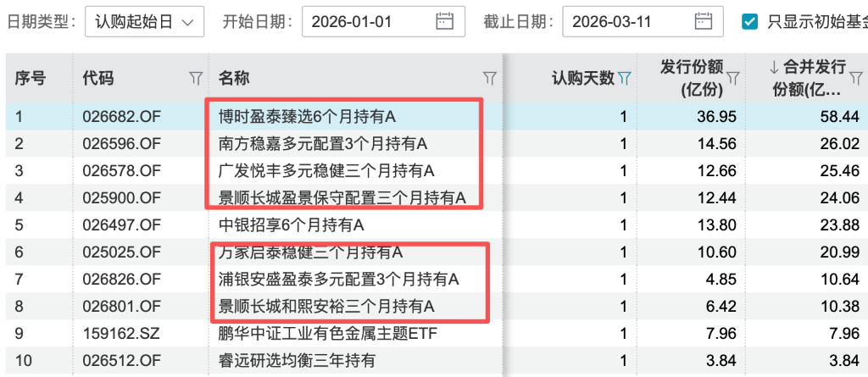The image size is (868, 377).
Task: Click code 025025.OF
Action: point(122,252)
